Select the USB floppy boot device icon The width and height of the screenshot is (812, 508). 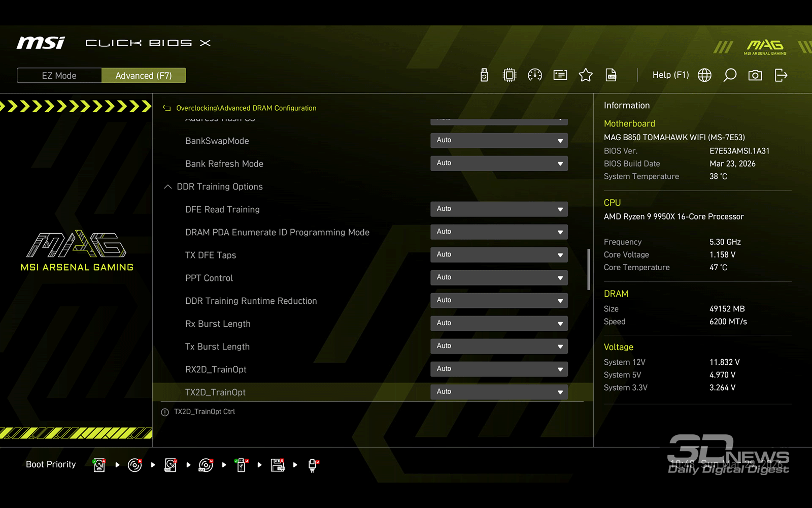277,465
